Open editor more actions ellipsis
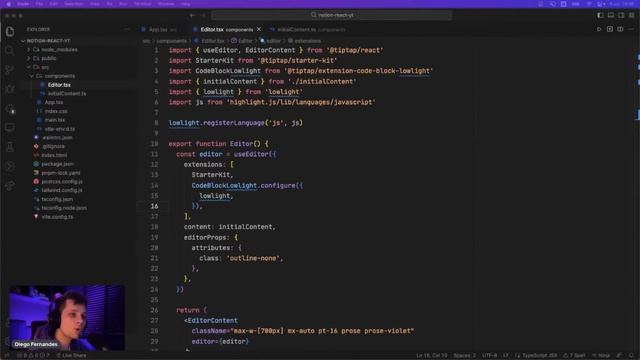 pos(631,29)
